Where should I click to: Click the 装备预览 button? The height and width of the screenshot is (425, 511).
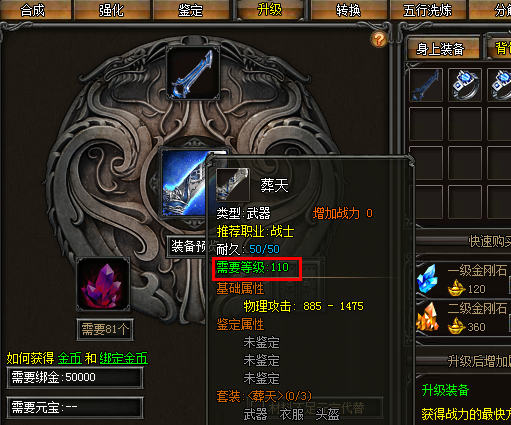point(187,247)
